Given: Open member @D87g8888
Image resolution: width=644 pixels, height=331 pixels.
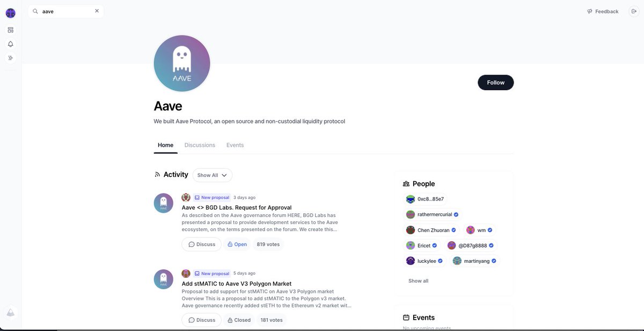Looking at the screenshot, I should pyautogui.click(x=471, y=246).
